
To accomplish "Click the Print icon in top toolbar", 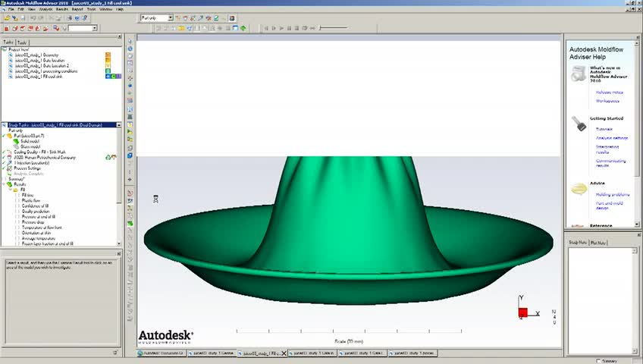I will pyautogui.click(x=69, y=18).
